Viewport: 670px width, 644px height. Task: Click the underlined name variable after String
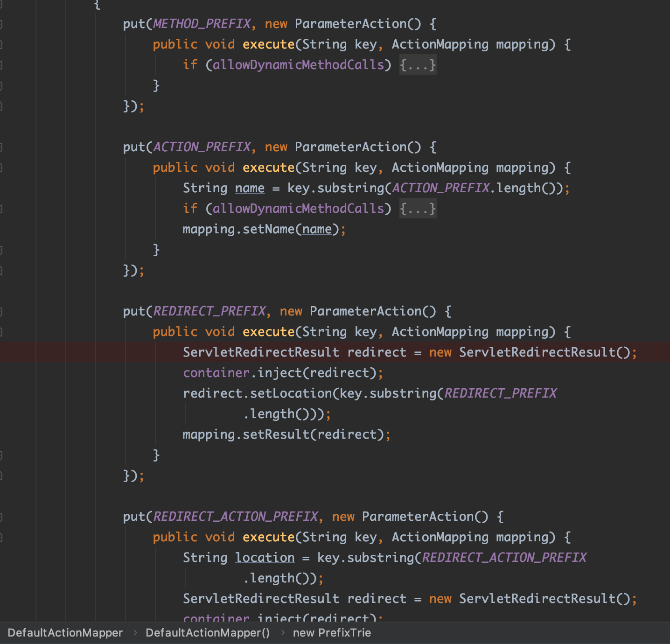click(x=250, y=188)
